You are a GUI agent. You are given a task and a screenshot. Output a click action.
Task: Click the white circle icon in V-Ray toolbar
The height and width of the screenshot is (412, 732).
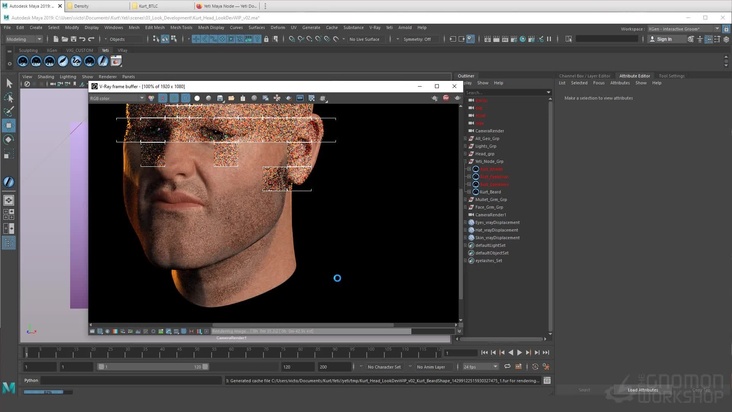196,98
